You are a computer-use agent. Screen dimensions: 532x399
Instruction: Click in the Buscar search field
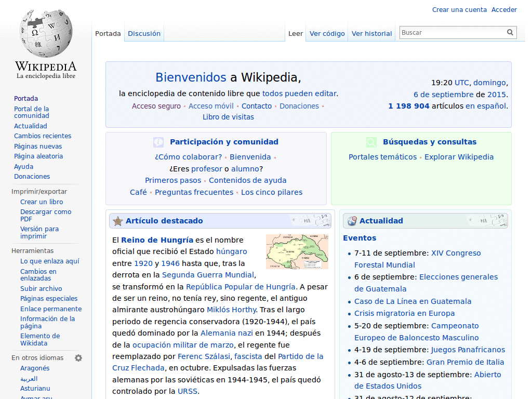[452, 32]
